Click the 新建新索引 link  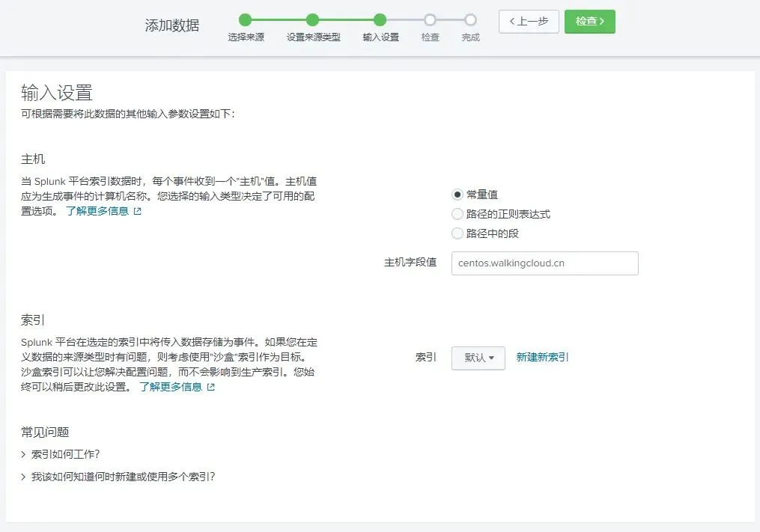(542, 358)
